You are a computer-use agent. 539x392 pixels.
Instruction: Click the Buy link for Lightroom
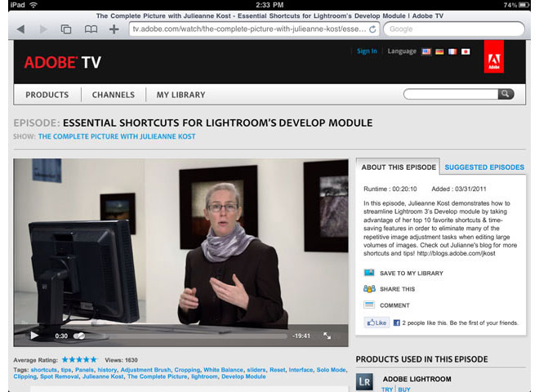tap(404, 390)
